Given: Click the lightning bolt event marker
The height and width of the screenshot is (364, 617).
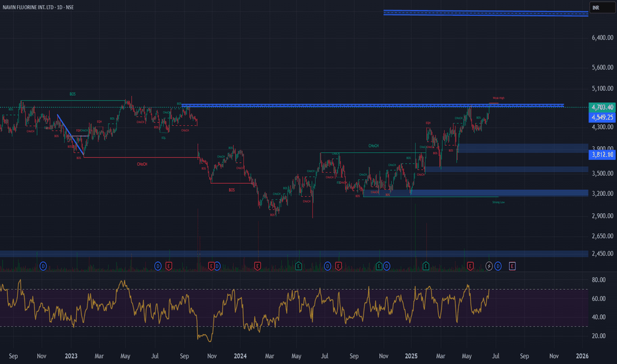Looking at the screenshot, I should pos(489,267).
